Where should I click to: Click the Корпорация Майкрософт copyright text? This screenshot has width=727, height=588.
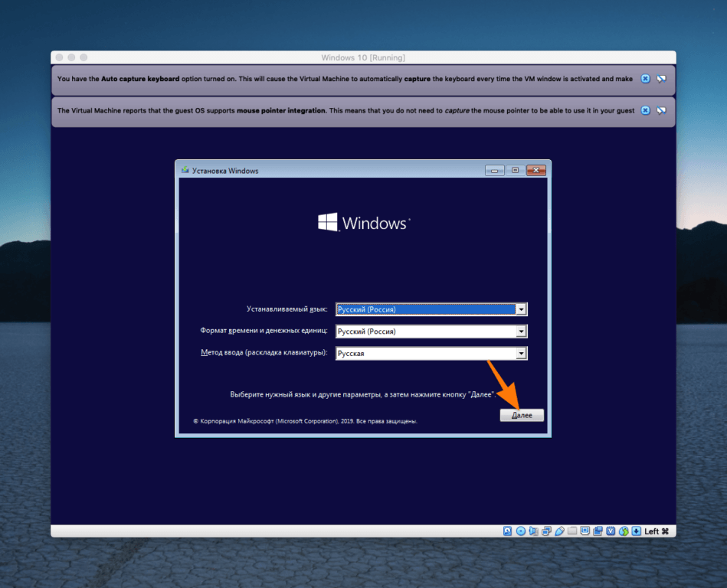pyautogui.click(x=305, y=421)
